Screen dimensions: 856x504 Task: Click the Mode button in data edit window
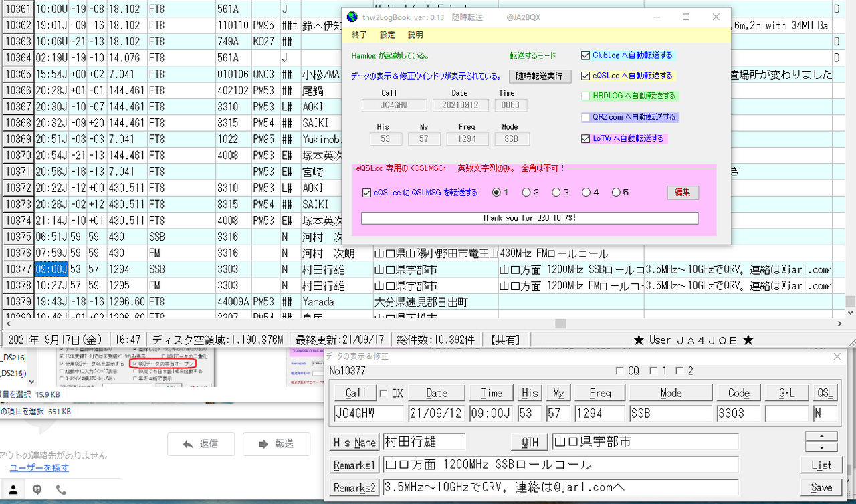(x=671, y=393)
